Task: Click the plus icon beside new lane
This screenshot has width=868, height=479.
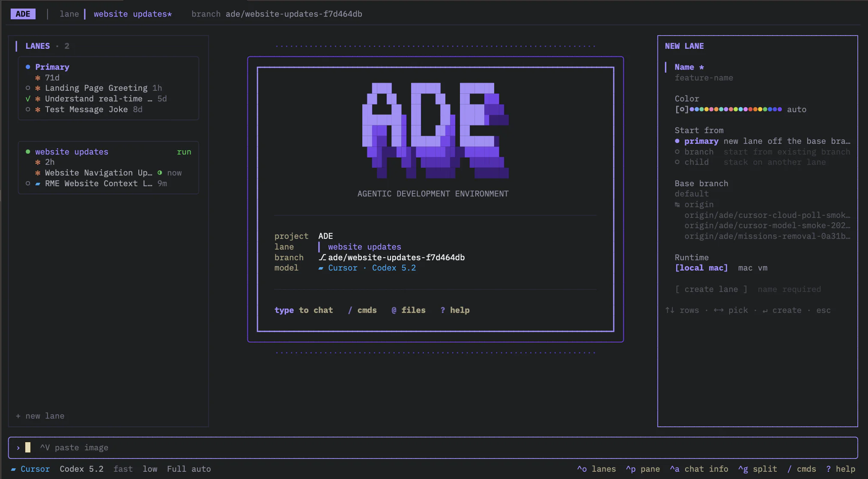Action: tap(18, 416)
